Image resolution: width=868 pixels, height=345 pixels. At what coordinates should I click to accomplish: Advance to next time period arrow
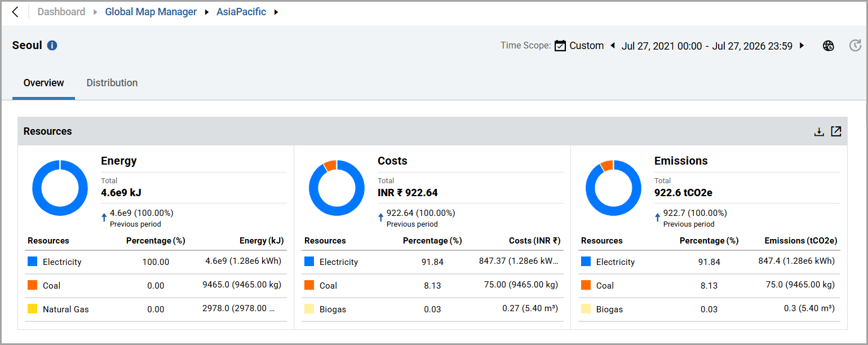click(x=801, y=46)
